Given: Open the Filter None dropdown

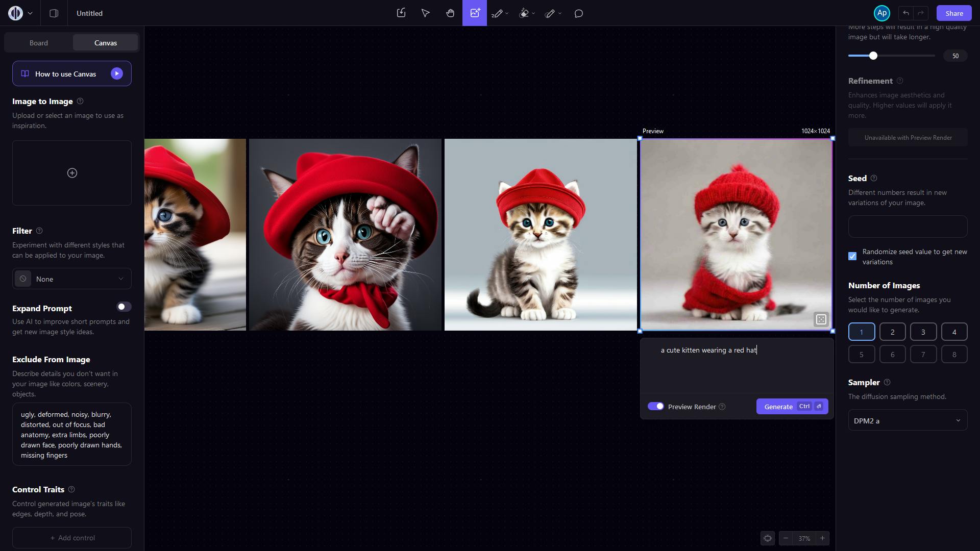Looking at the screenshot, I should point(72,279).
